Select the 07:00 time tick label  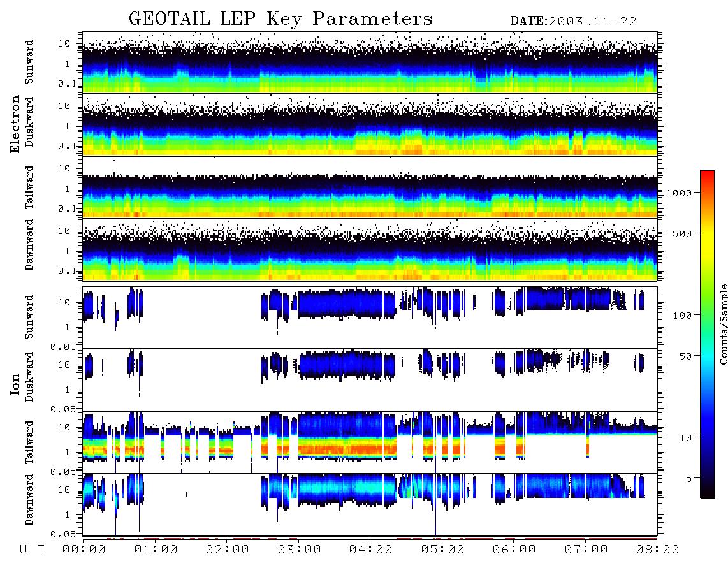(586, 550)
